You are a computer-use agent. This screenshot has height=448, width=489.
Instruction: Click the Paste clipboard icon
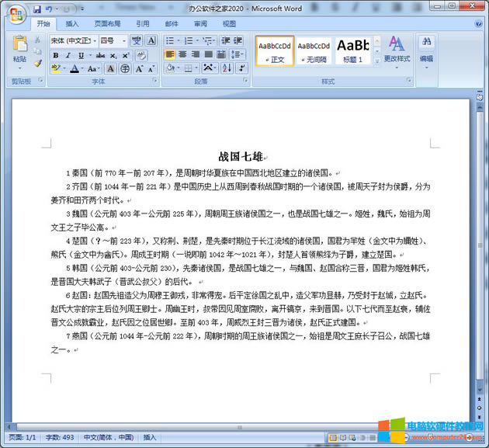20,44
